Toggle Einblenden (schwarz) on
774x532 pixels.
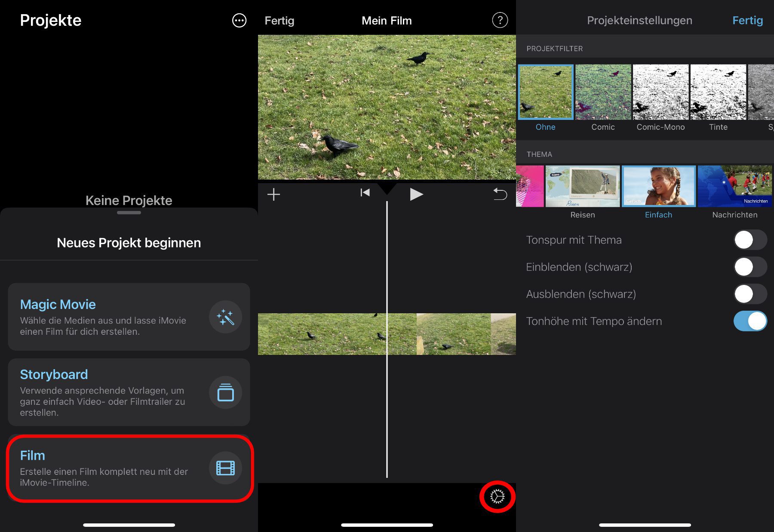pos(749,267)
